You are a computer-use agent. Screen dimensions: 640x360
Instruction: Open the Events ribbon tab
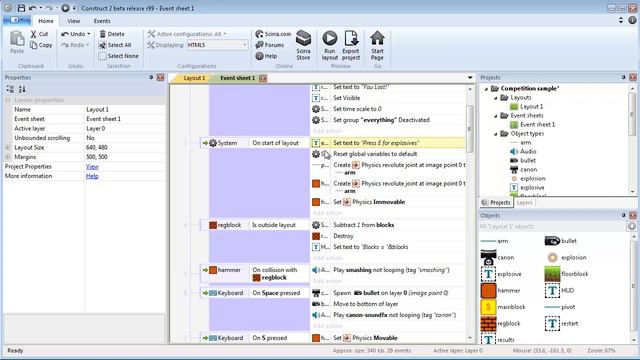102,21
